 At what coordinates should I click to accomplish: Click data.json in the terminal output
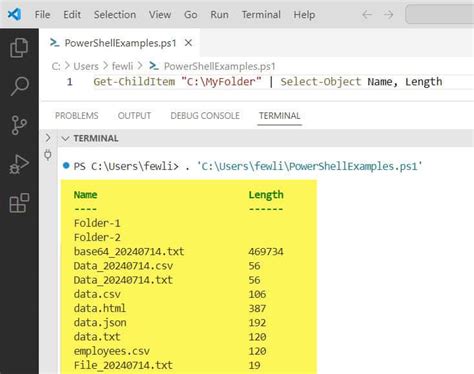click(x=100, y=323)
